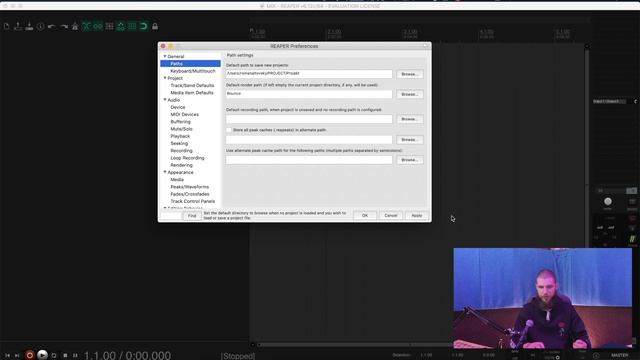Image resolution: width=640 pixels, height=360 pixels.
Task: Toggle the repeat loop transport button
Action: coord(54,356)
